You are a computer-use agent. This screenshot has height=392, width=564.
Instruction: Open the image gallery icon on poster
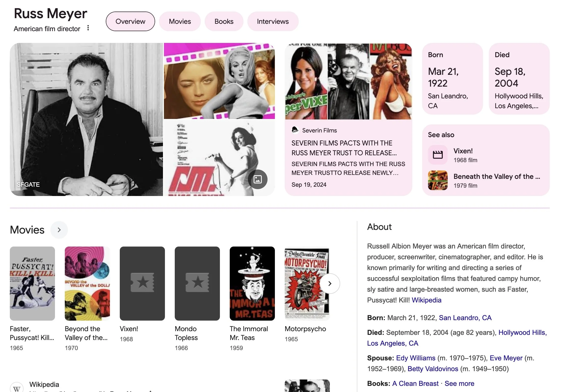[257, 179]
